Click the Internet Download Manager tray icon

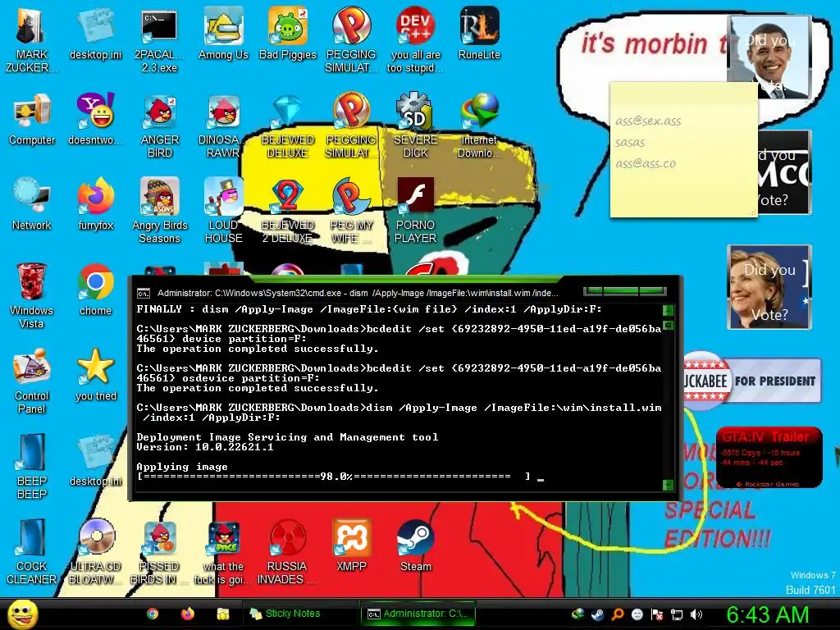click(x=577, y=614)
